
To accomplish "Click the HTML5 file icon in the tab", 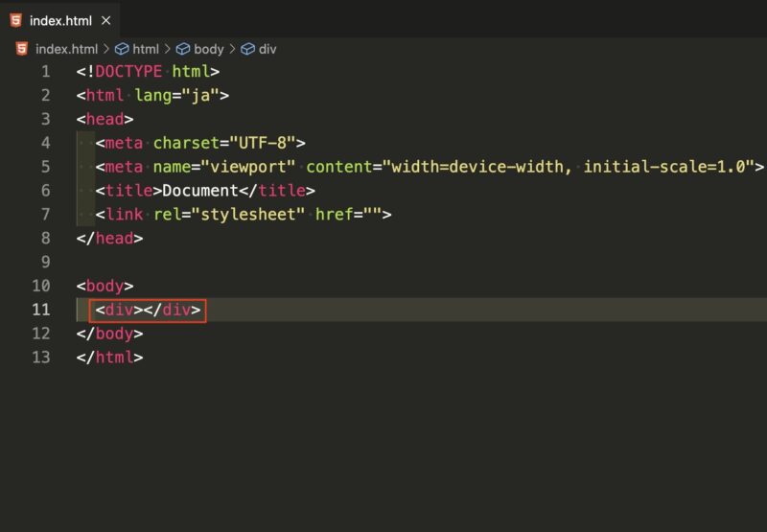I will coord(16,20).
